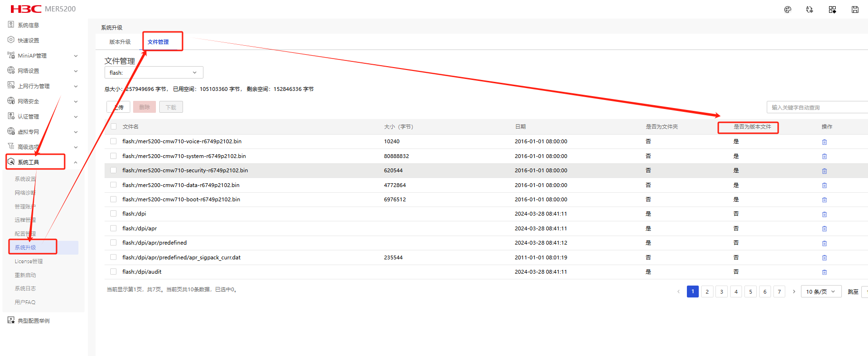Check the flash:/dpi/audit row checkbox
868x356 pixels.
click(x=113, y=271)
